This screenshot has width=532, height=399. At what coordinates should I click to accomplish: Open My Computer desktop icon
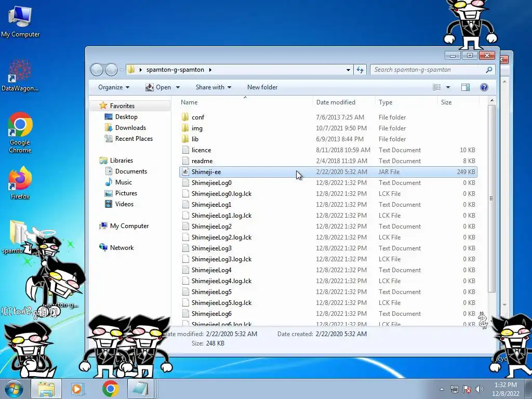20,21
